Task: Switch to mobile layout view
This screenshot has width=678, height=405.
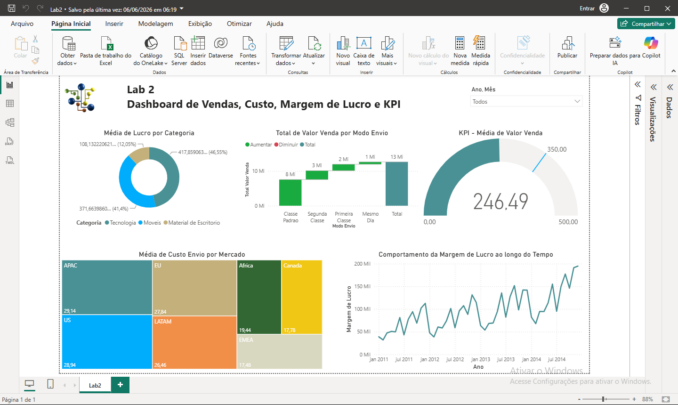Action: coord(50,384)
